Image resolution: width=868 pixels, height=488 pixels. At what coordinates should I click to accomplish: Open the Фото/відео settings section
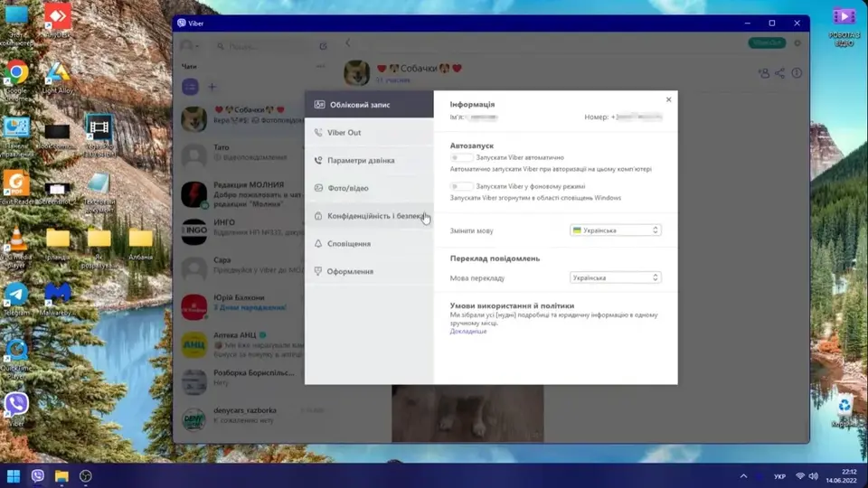[x=369, y=188]
